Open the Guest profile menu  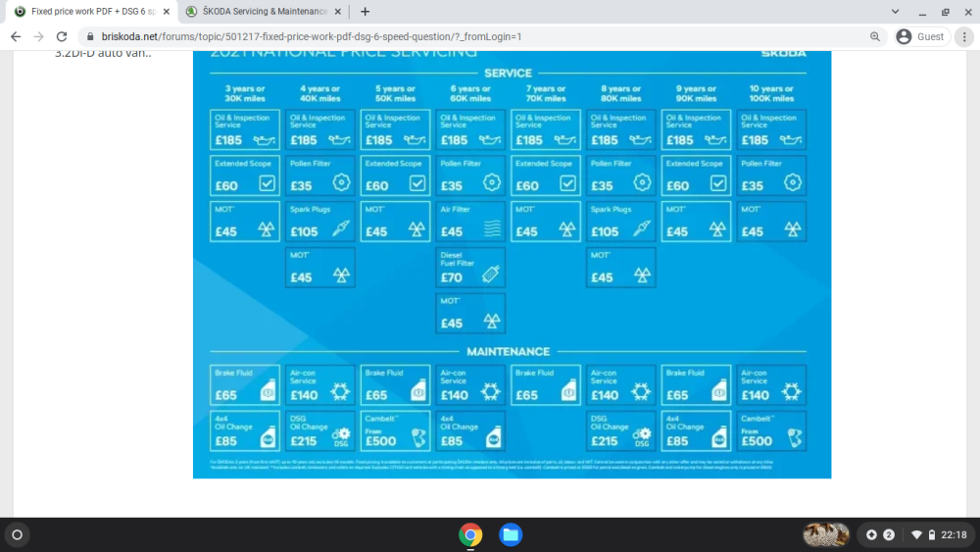click(x=920, y=37)
